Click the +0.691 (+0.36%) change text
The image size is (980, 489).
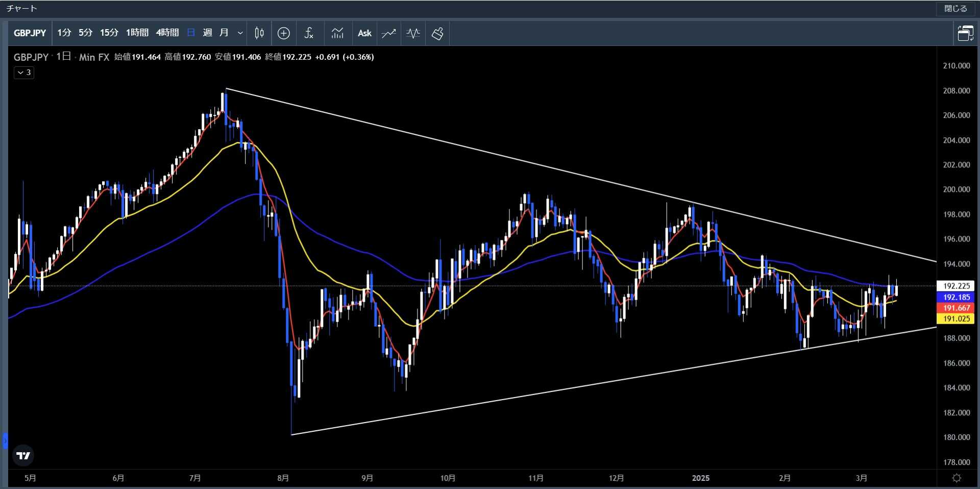pos(345,57)
